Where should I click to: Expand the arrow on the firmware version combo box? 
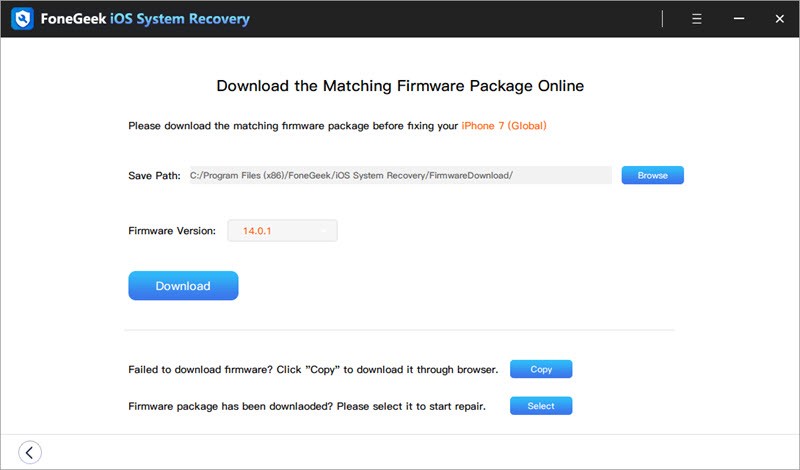coord(323,231)
